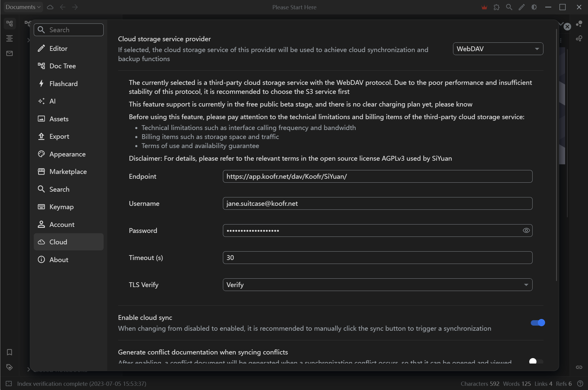Enable conflict documentation generation on sync conflicts
The image size is (588, 390).
coord(536,362)
